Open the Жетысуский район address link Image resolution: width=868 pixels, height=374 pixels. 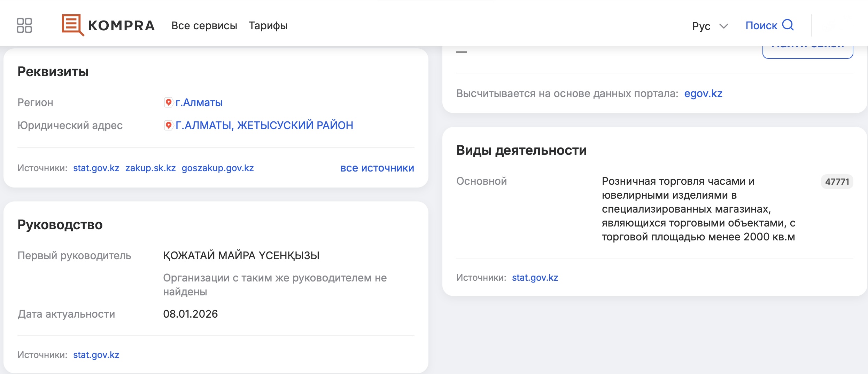pyautogui.click(x=264, y=125)
